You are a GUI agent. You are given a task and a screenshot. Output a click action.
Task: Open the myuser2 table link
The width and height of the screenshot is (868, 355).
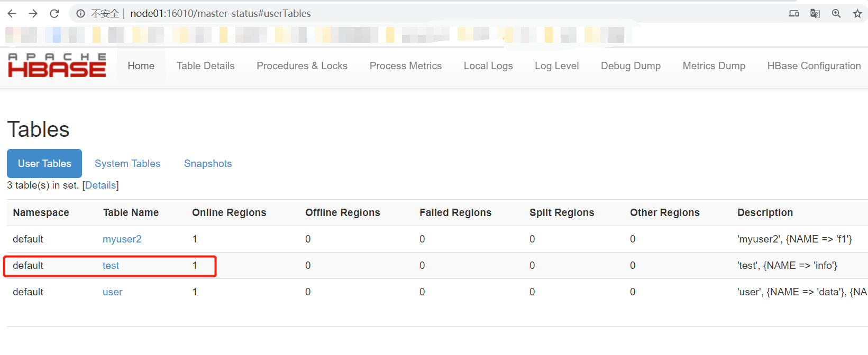pos(122,239)
